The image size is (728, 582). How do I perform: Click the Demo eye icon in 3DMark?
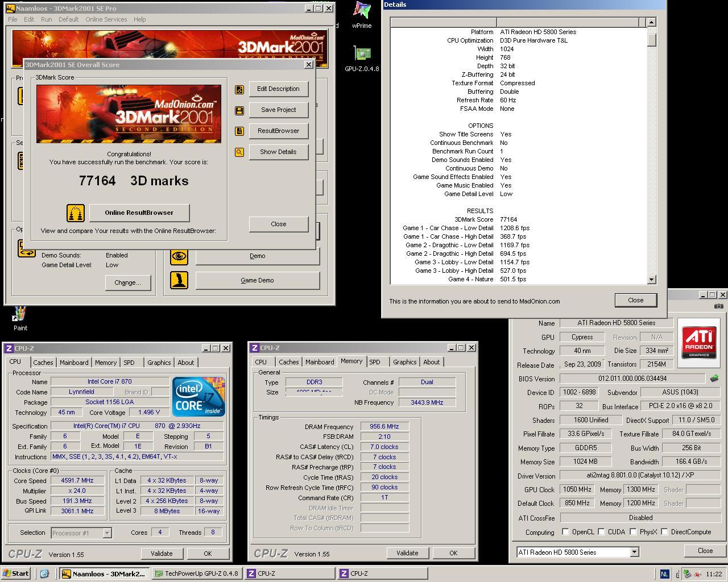click(x=179, y=256)
